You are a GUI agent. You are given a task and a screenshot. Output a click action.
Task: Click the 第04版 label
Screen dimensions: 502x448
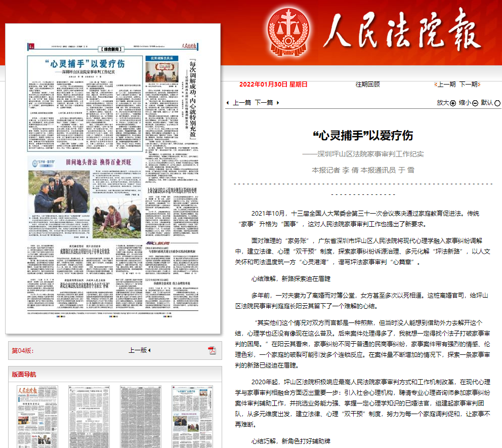pos(22,351)
